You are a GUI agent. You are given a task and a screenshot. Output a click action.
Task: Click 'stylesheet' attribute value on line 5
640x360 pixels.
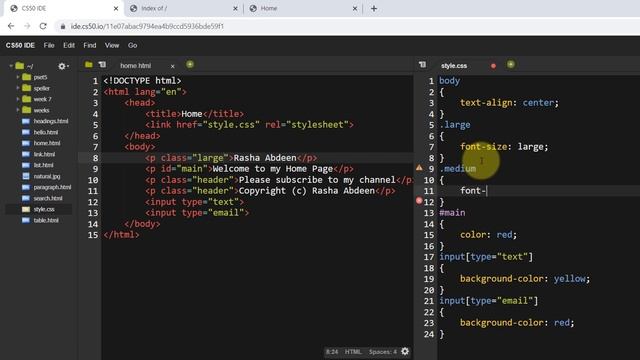[317, 125]
